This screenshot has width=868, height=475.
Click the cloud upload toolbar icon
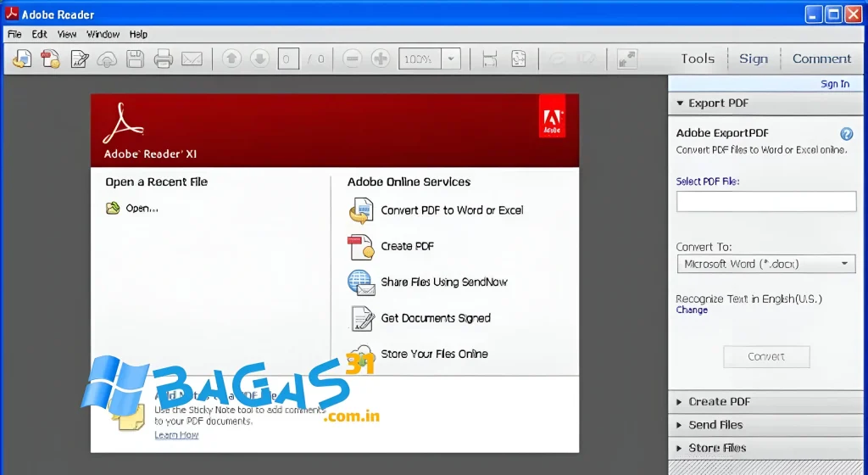click(107, 59)
